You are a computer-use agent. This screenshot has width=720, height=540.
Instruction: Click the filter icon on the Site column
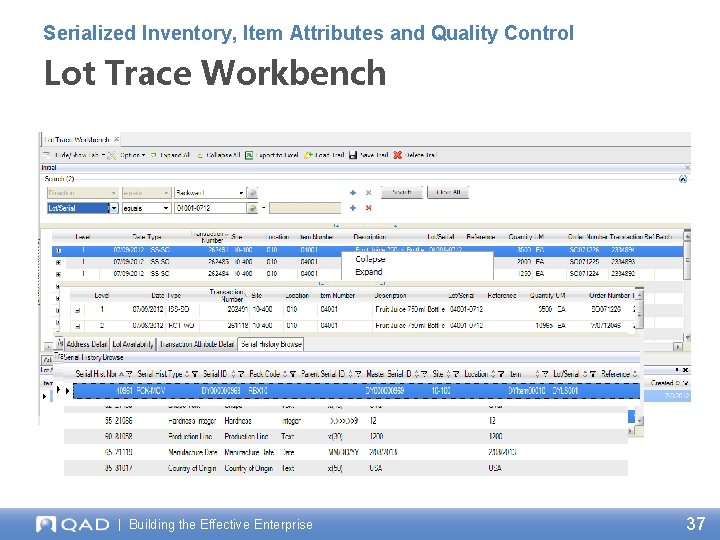tap(456, 374)
